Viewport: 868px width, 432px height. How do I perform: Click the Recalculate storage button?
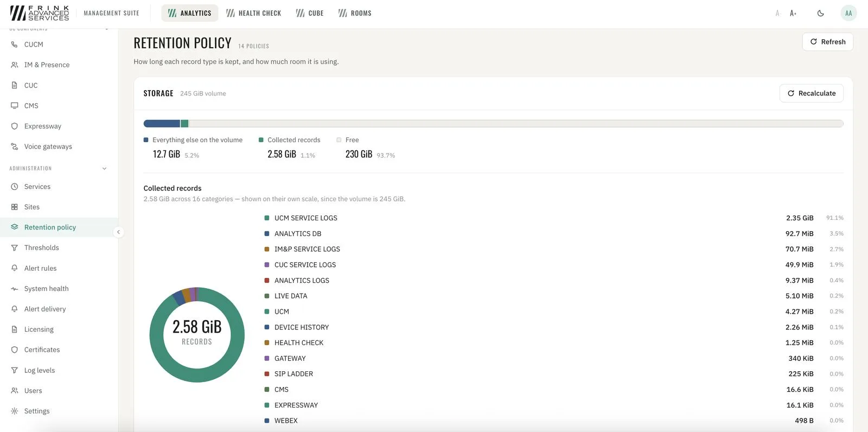point(812,93)
